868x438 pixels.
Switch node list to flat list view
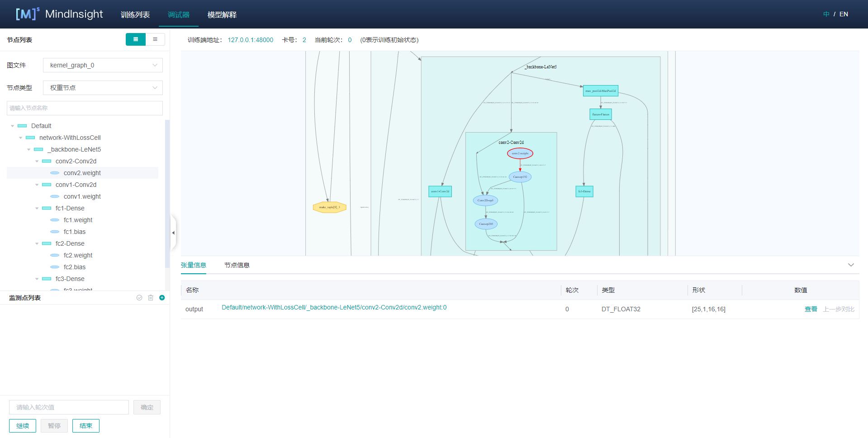click(x=155, y=39)
